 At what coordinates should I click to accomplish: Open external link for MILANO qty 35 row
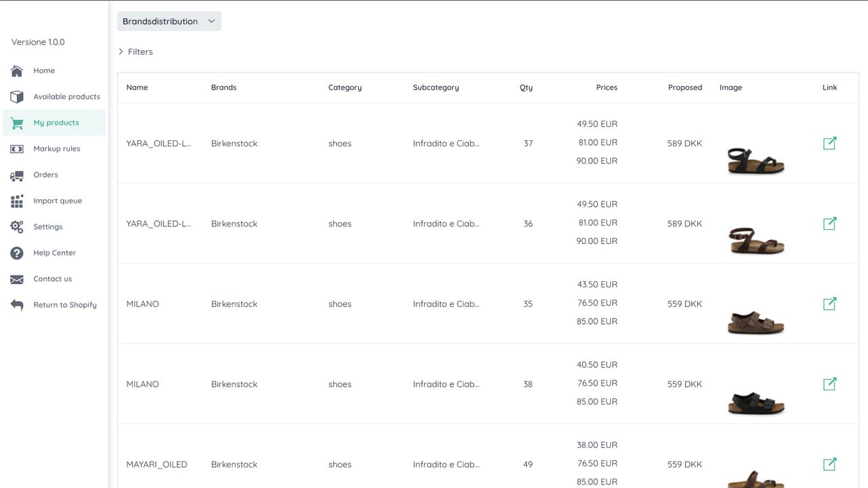pyautogui.click(x=829, y=304)
